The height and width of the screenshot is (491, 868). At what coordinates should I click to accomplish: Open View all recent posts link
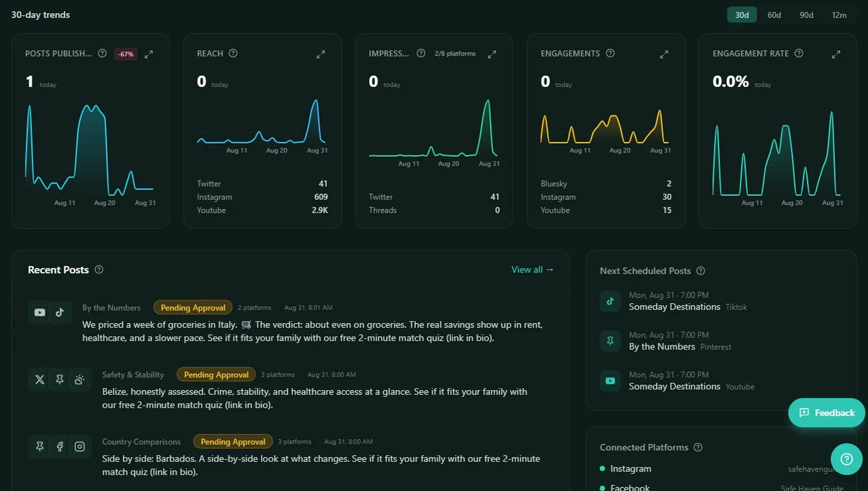coord(533,270)
